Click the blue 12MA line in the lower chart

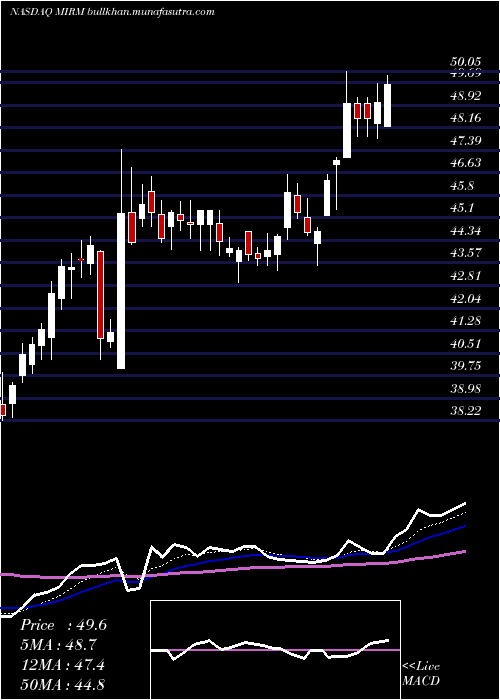click(232, 558)
